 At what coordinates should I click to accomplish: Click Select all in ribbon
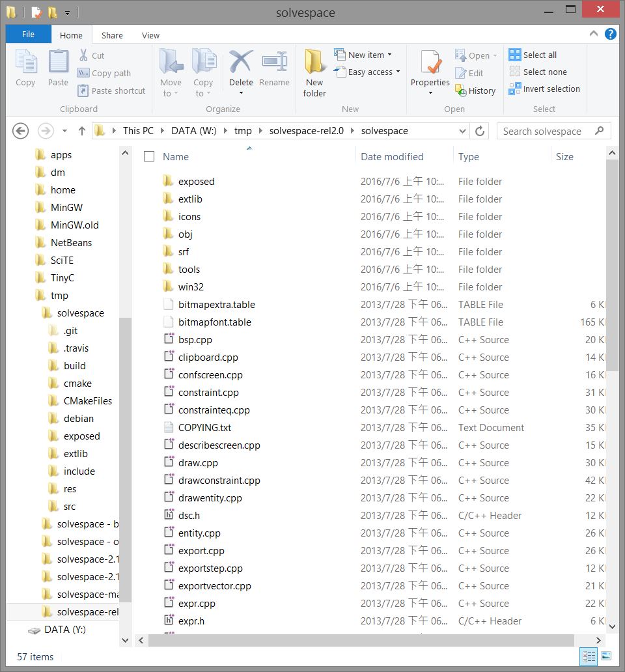pos(533,55)
